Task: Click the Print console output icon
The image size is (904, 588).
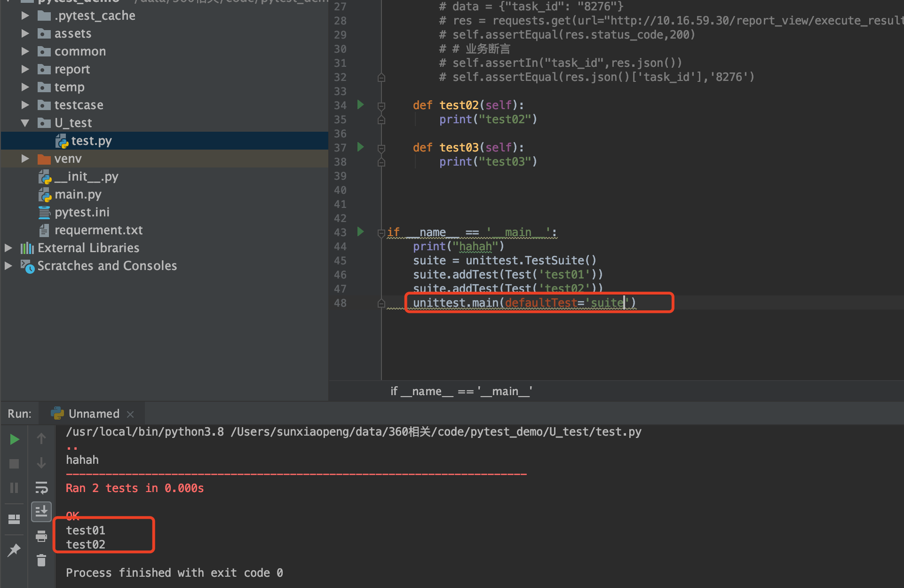Action: [41, 536]
